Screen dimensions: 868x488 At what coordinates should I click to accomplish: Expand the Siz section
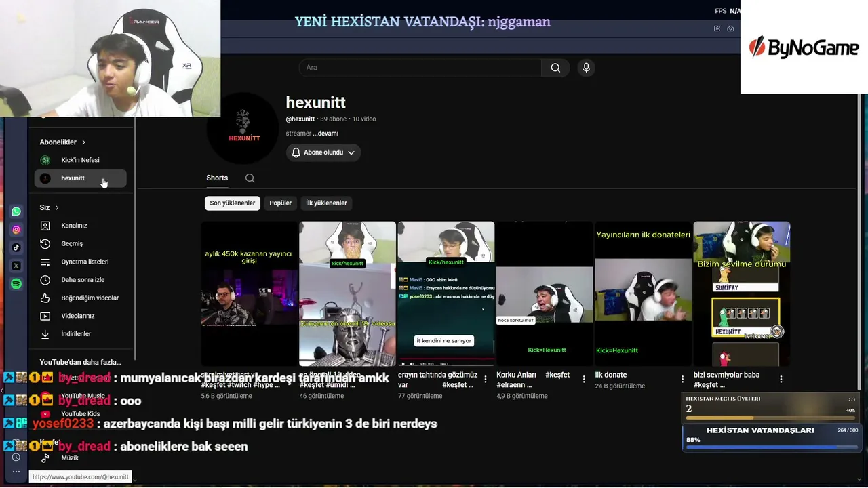pos(50,207)
